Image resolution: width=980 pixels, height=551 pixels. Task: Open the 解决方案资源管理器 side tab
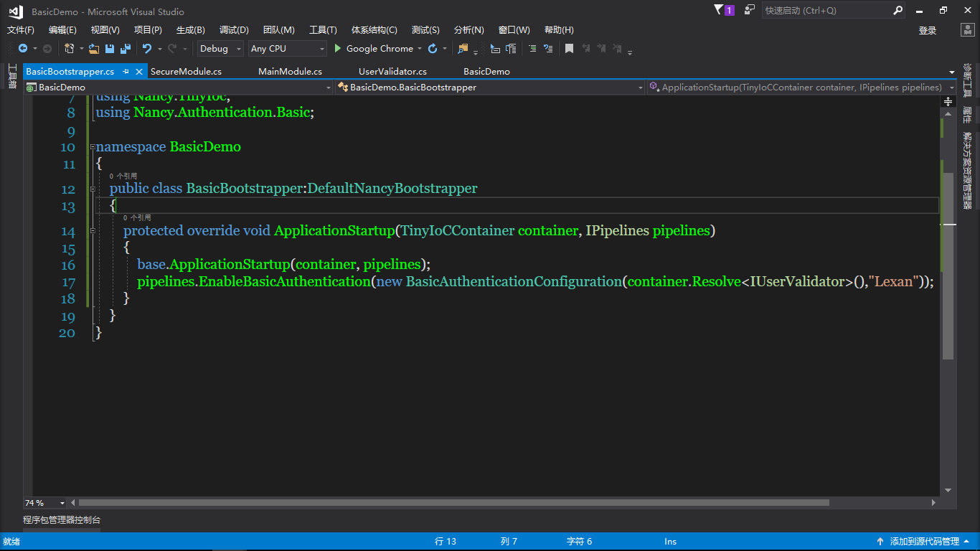967,171
